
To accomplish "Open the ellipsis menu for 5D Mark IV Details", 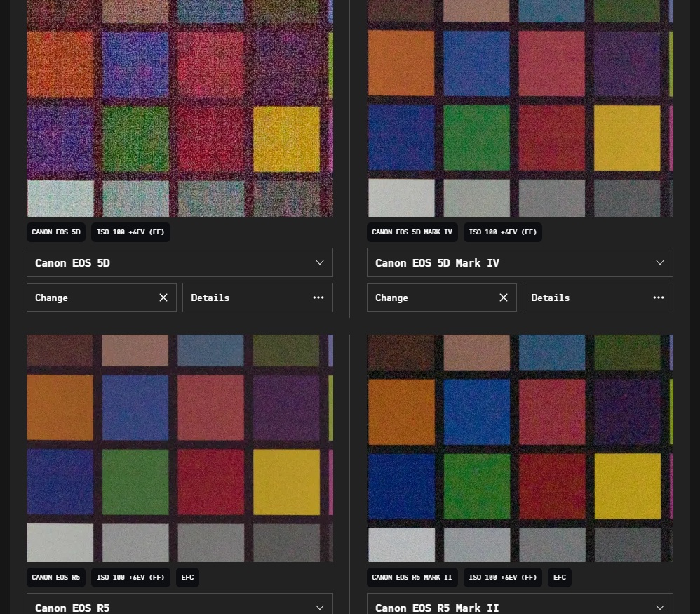I will pos(659,298).
